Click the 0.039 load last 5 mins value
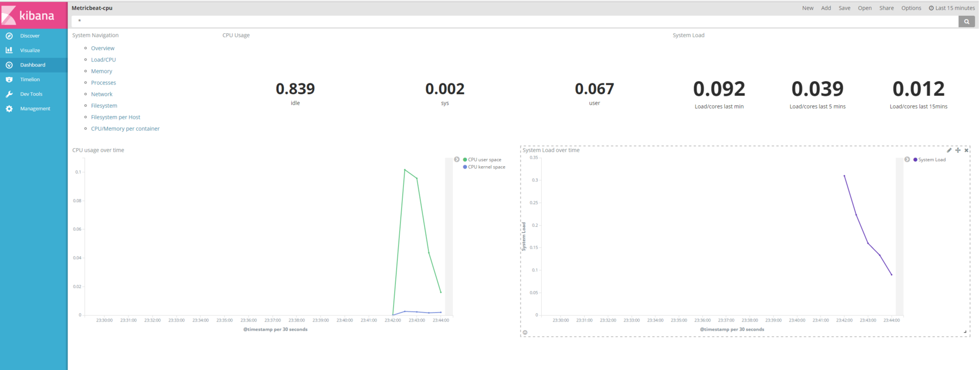Image resolution: width=980 pixels, height=370 pixels. pos(818,89)
